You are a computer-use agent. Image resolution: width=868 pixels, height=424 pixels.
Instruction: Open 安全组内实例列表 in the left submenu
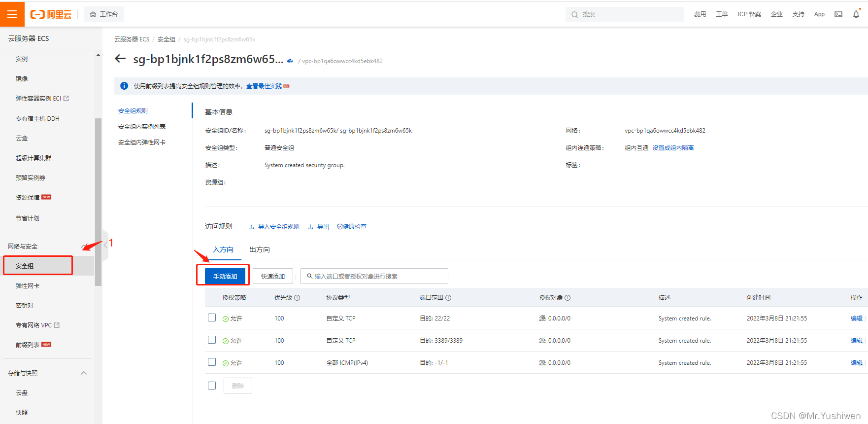tap(142, 127)
